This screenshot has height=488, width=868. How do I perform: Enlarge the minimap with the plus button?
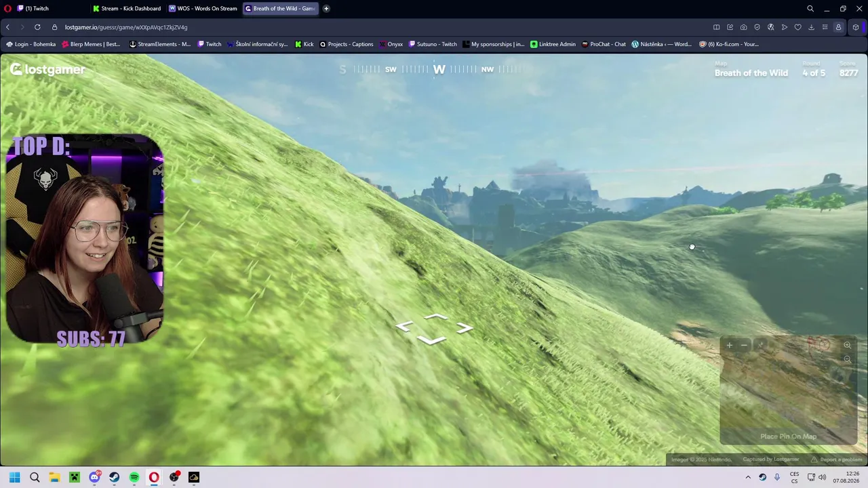pyautogui.click(x=730, y=345)
